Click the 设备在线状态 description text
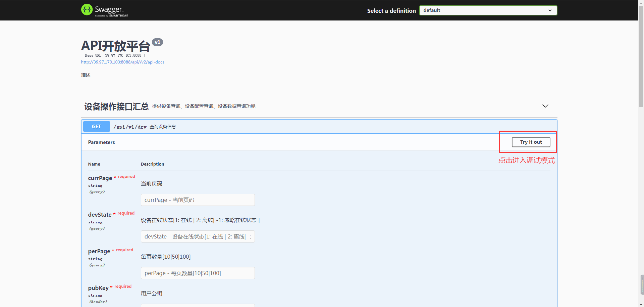This screenshot has width=644, height=307. click(200, 220)
